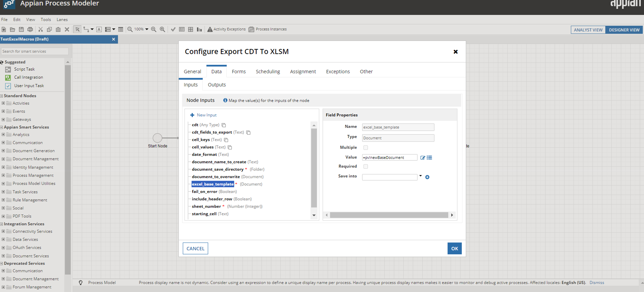Add annotation text box tool

coord(99,29)
